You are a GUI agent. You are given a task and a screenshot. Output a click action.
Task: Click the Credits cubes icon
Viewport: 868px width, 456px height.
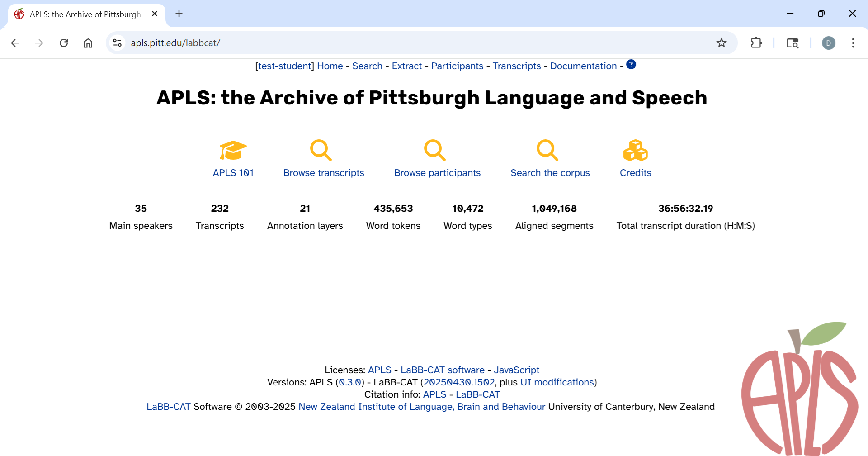coord(636,150)
